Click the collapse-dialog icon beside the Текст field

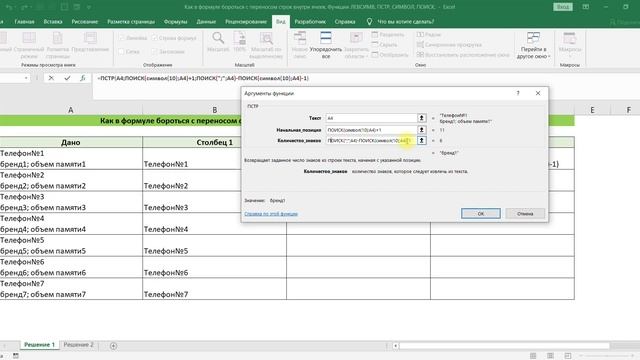point(421,118)
